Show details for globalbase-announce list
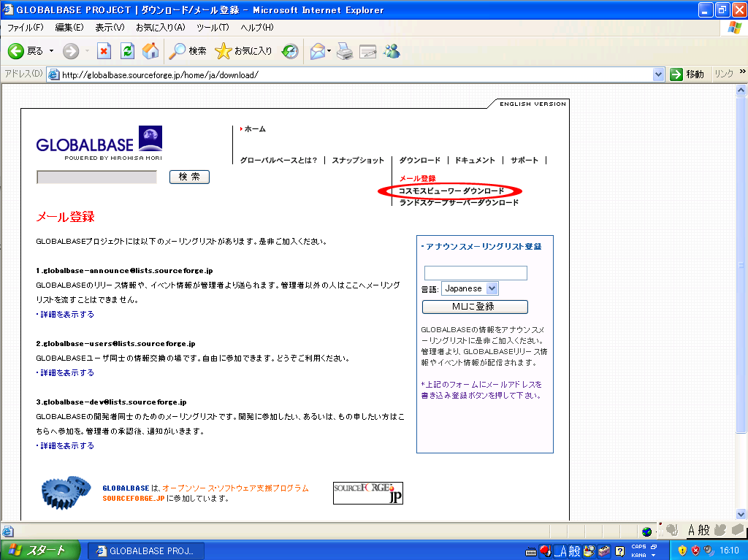The width and height of the screenshot is (748, 560). point(66,315)
